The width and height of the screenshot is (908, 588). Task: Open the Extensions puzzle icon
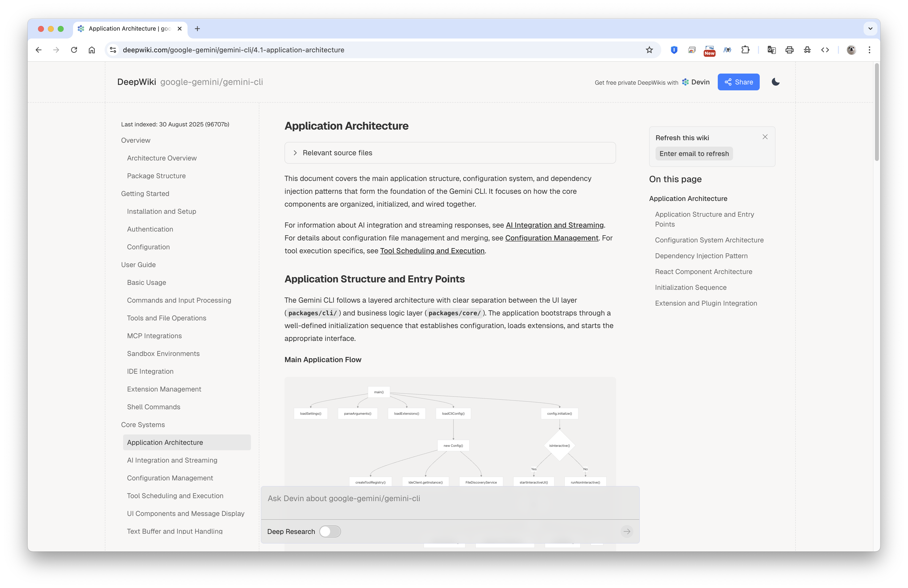tap(745, 50)
